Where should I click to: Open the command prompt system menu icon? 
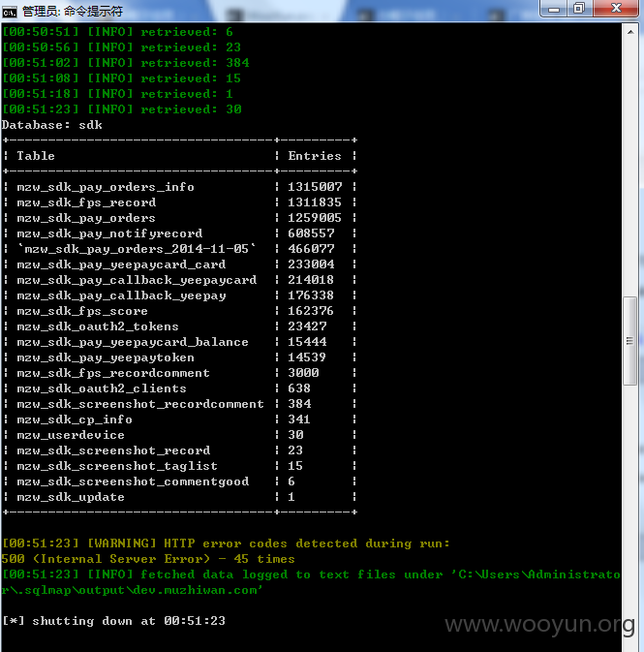tap(9, 12)
